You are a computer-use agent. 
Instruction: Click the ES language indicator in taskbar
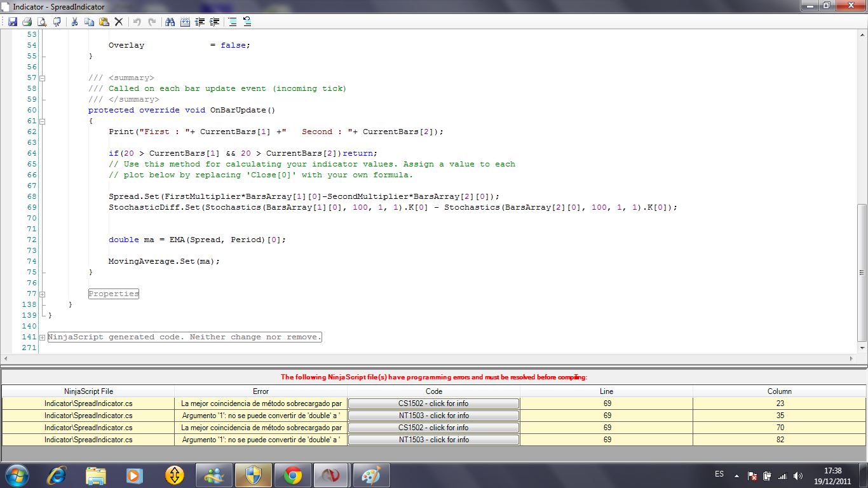pos(719,475)
